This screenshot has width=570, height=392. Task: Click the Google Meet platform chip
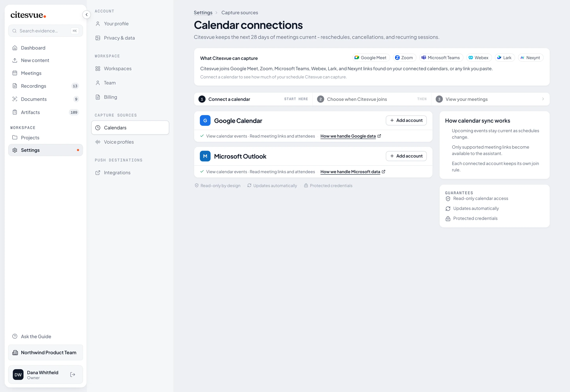[x=371, y=58]
